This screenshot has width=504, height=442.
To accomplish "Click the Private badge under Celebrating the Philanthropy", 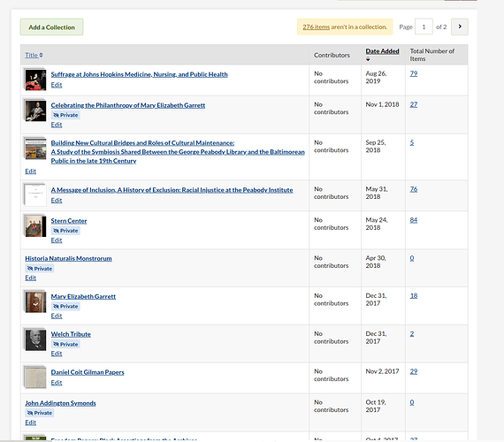I will (x=65, y=115).
